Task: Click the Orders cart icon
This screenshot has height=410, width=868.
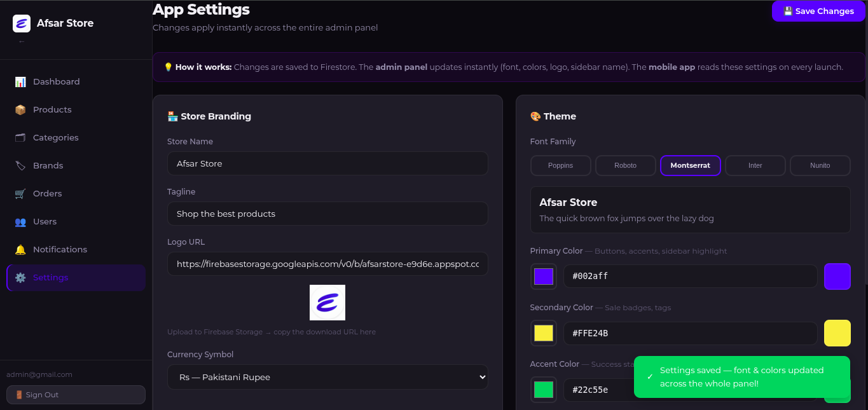Action: coord(20,194)
